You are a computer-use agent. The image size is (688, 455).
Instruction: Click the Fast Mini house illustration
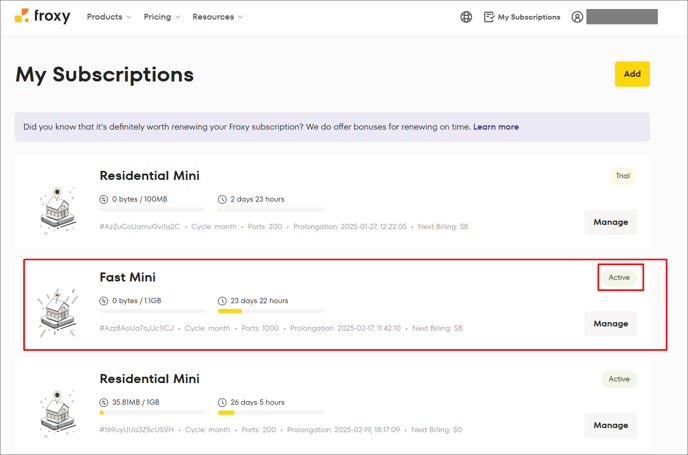click(58, 313)
